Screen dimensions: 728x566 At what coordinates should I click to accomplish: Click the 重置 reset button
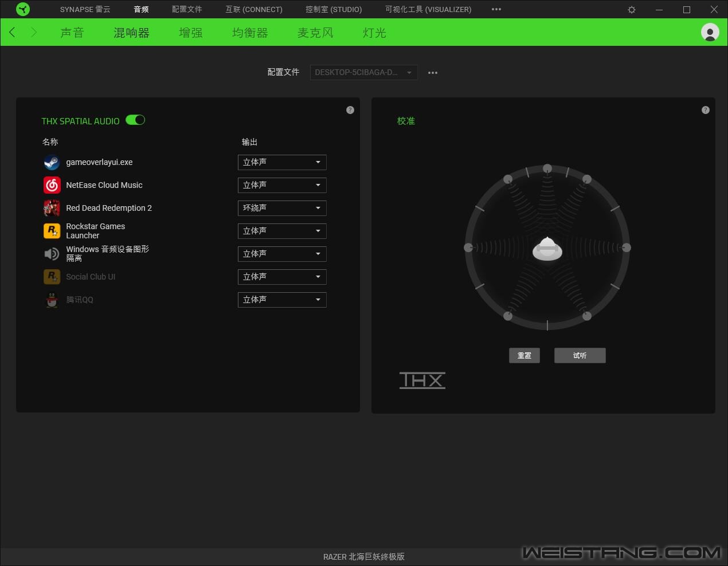click(525, 355)
